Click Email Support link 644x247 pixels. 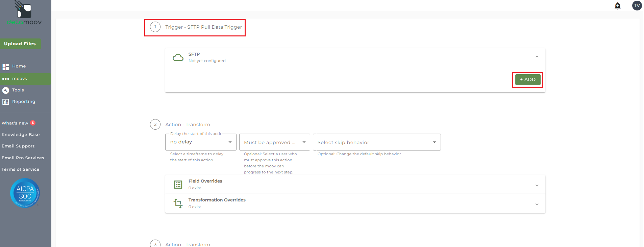(x=18, y=146)
